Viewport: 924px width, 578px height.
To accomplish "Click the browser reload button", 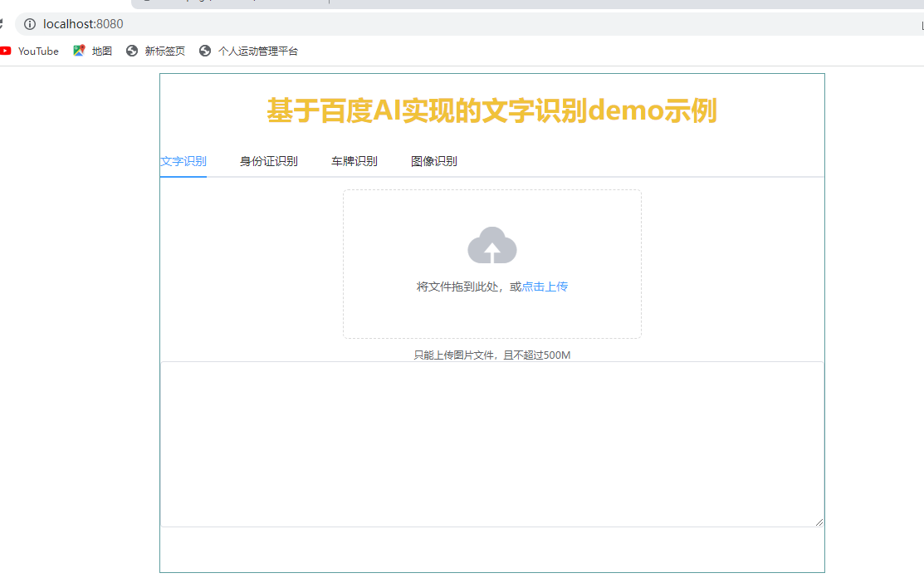I will (2, 24).
